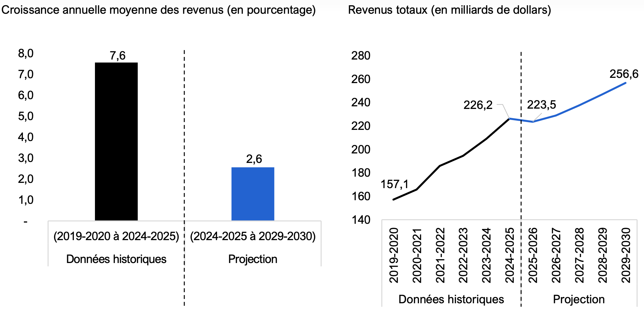
Task: Select '(2024-2025 à 2029-2030)' category label
Action: [253, 236]
